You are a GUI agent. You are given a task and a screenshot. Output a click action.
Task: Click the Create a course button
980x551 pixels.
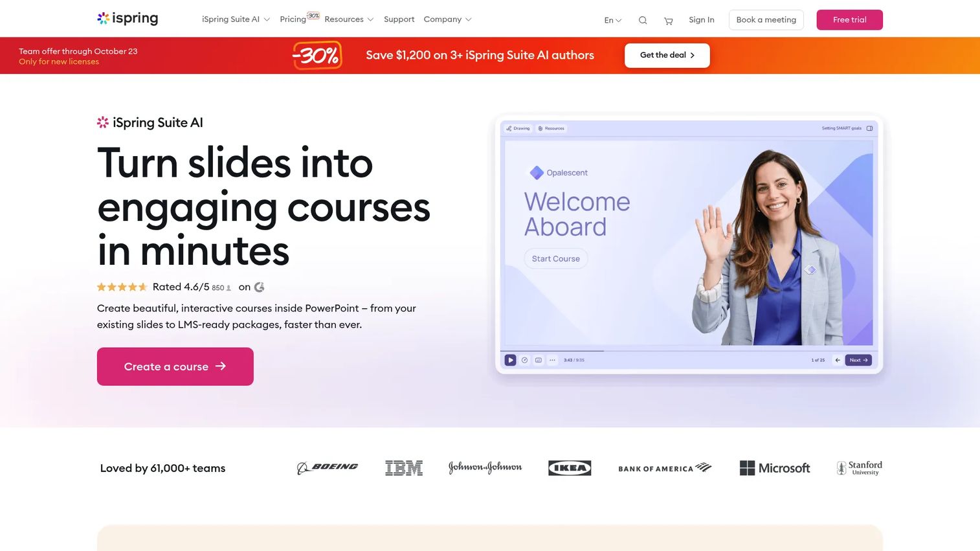coord(175,366)
